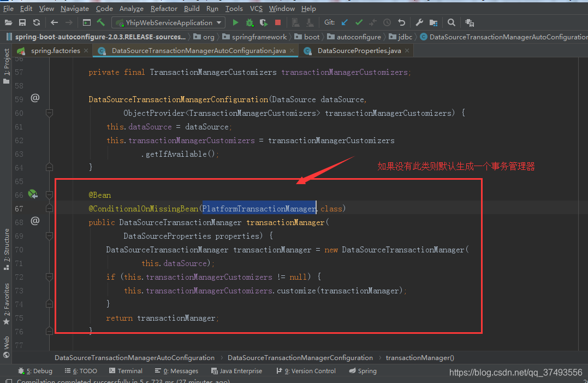
Task: Open the Version Control tool window
Action: point(306,371)
